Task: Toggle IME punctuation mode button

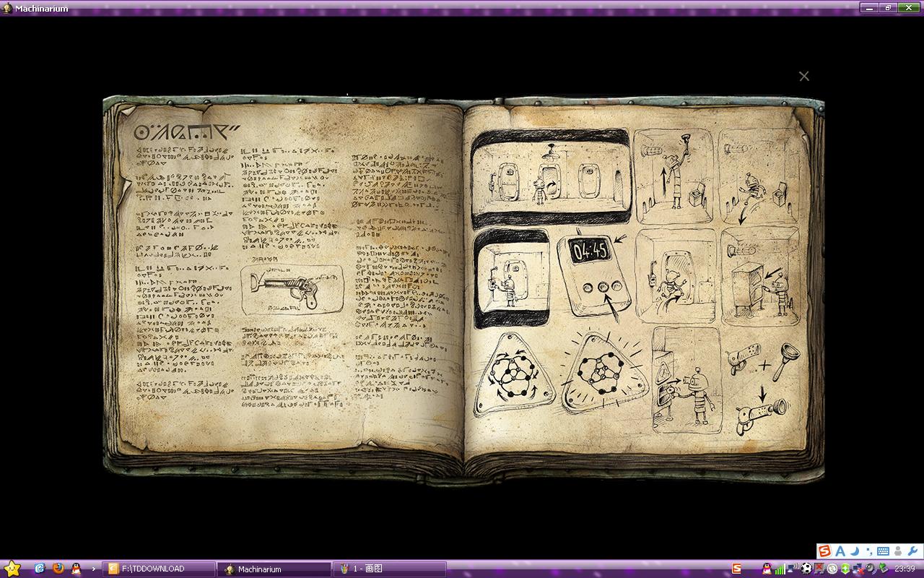Action: [x=868, y=552]
